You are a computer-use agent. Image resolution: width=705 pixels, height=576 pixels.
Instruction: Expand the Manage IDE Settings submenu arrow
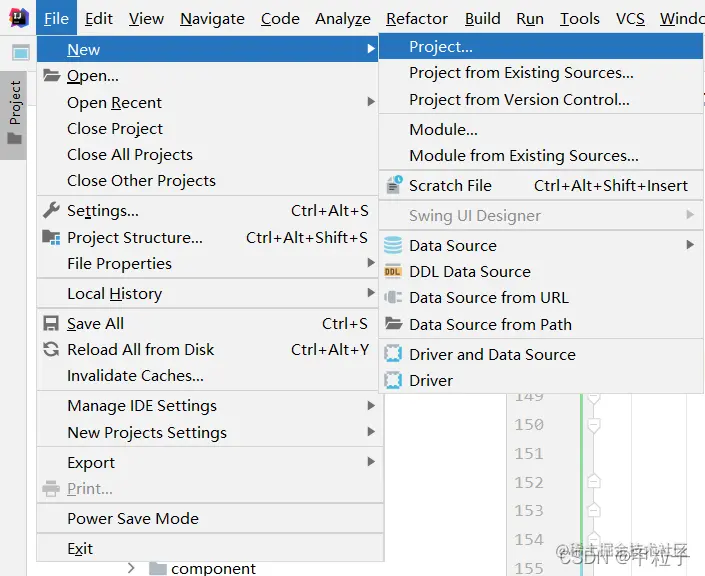click(x=370, y=406)
